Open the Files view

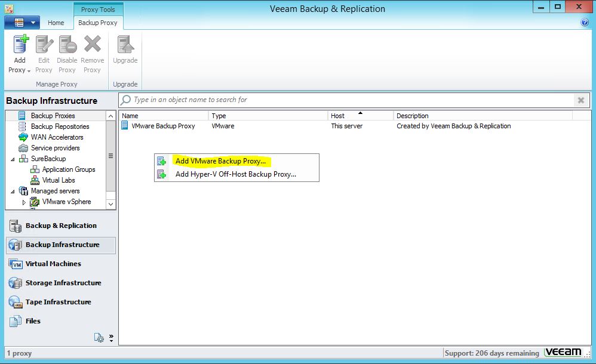[61, 322]
